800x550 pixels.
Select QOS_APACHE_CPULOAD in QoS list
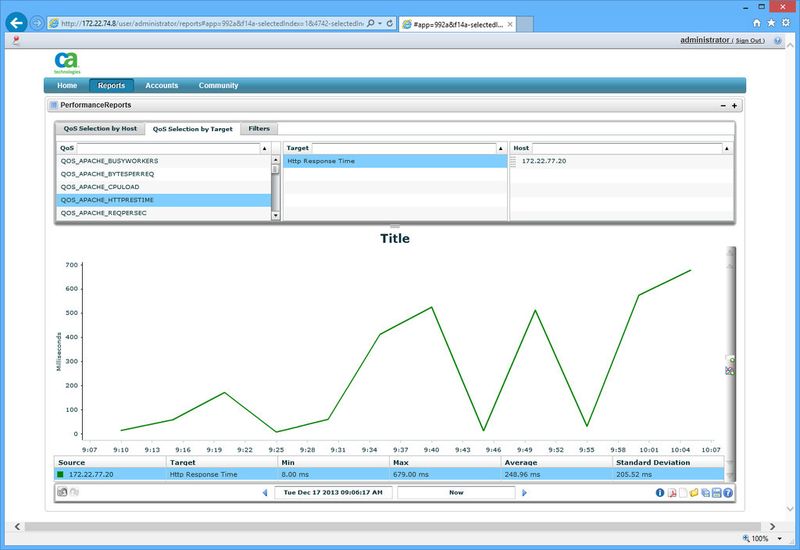tap(164, 187)
